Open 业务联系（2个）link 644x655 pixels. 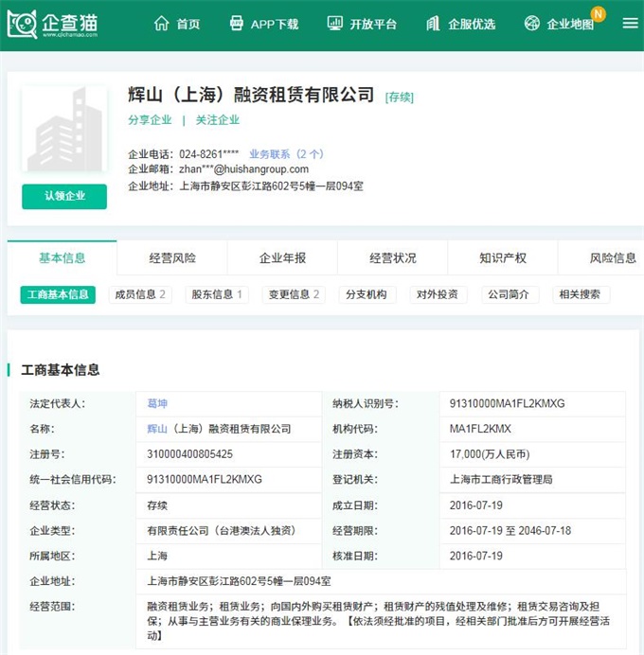pos(286,154)
